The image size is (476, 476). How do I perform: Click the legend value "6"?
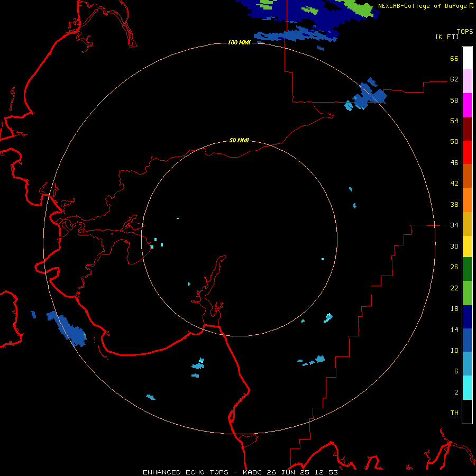tap(456, 371)
